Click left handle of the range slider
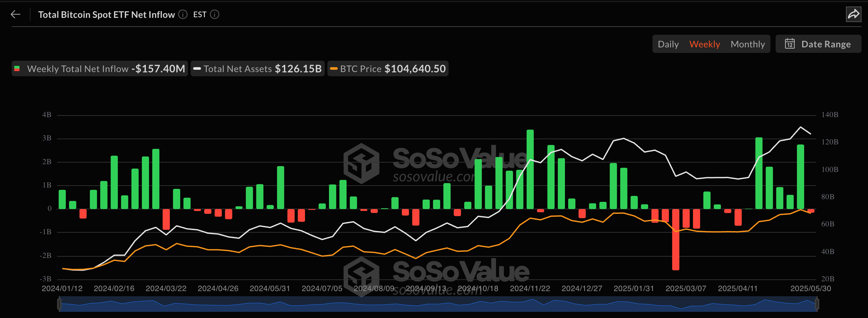The height and width of the screenshot is (318, 868). pyautogui.click(x=59, y=304)
